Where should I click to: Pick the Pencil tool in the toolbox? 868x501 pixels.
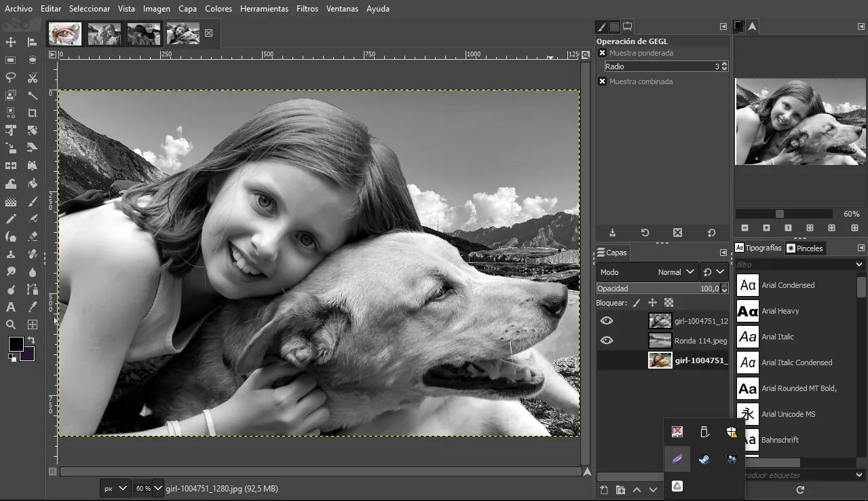tap(11, 219)
